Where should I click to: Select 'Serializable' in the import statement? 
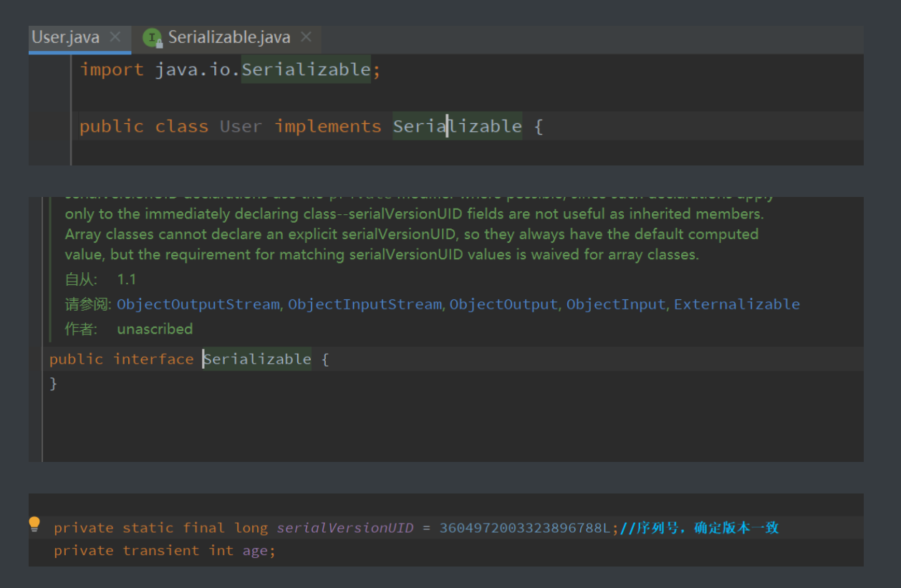(306, 69)
